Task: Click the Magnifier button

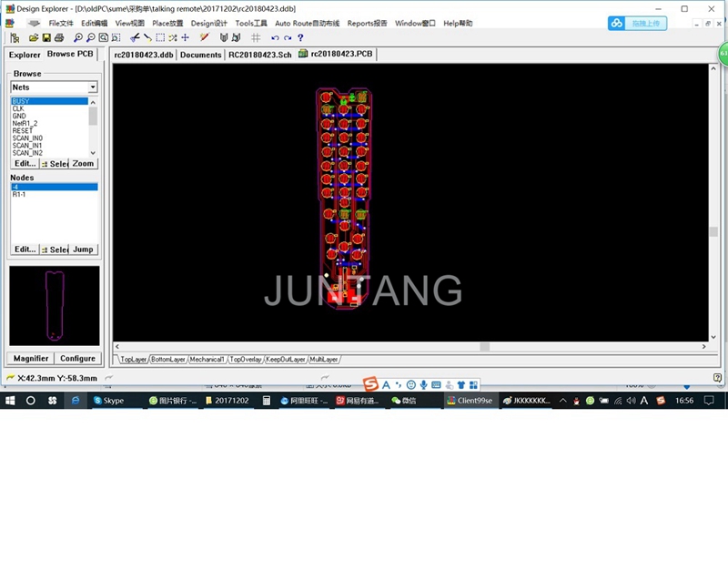Action: click(31, 359)
